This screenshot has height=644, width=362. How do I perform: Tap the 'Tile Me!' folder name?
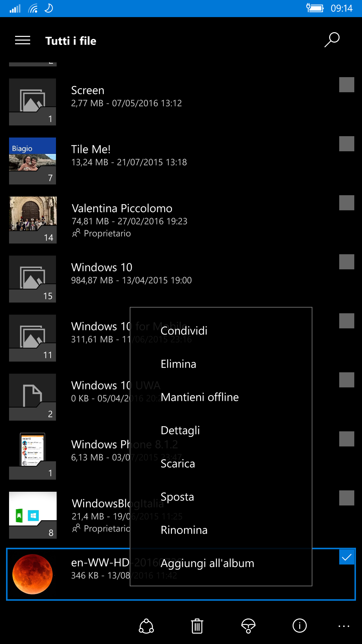coord(91,149)
